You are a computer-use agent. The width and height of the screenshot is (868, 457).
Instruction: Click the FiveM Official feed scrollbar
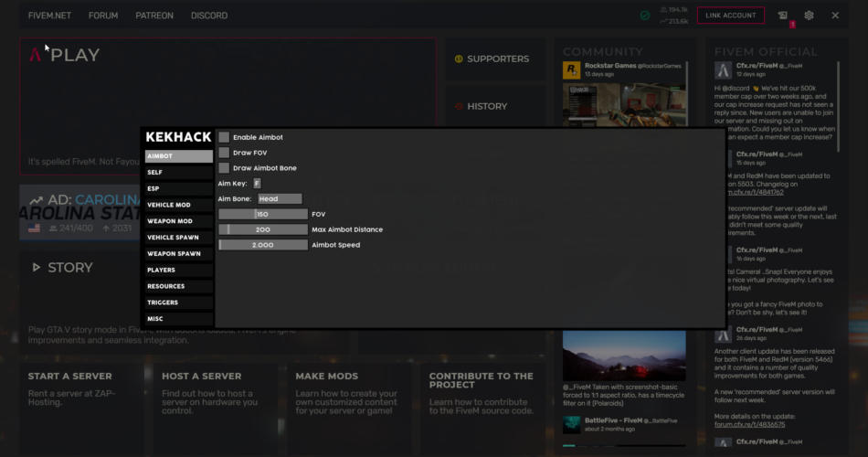pos(838,106)
